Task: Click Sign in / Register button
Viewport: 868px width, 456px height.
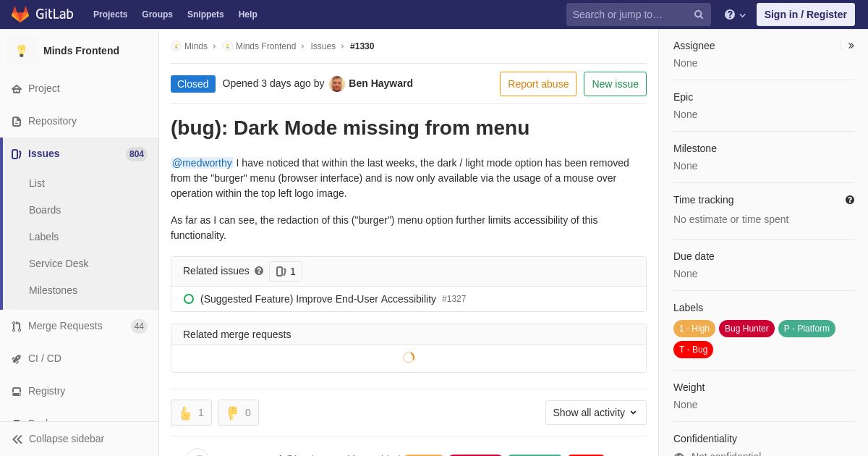Action: pos(806,14)
